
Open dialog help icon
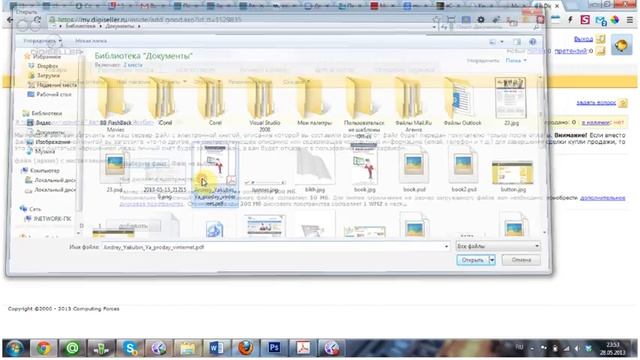[533, 42]
